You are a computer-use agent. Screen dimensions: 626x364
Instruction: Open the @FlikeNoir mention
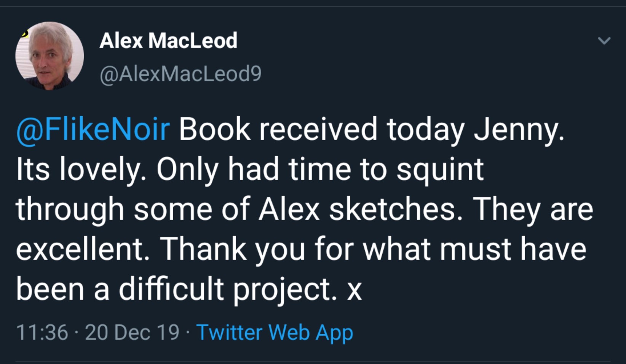[x=93, y=129]
